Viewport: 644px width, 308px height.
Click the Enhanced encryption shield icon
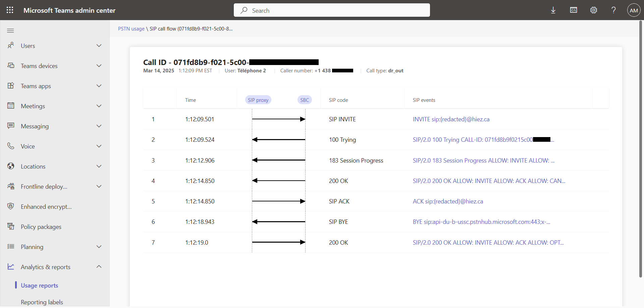click(11, 206)
